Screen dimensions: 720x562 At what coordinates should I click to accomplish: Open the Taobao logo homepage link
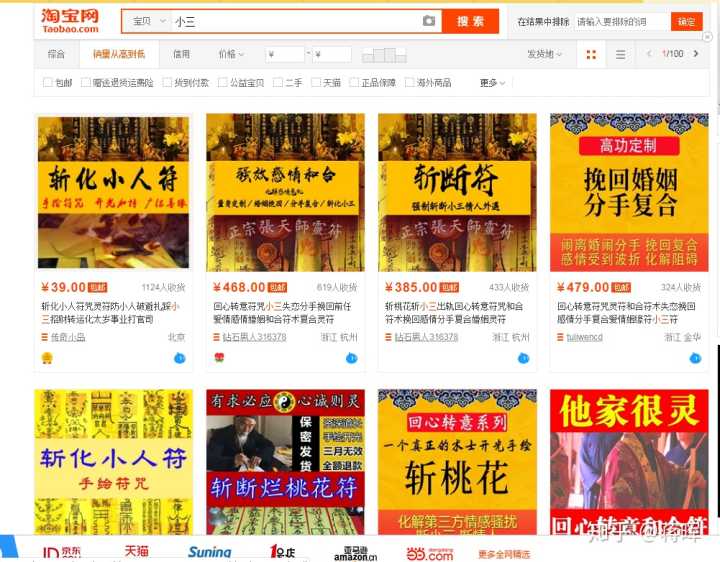[x=70, y=21]
